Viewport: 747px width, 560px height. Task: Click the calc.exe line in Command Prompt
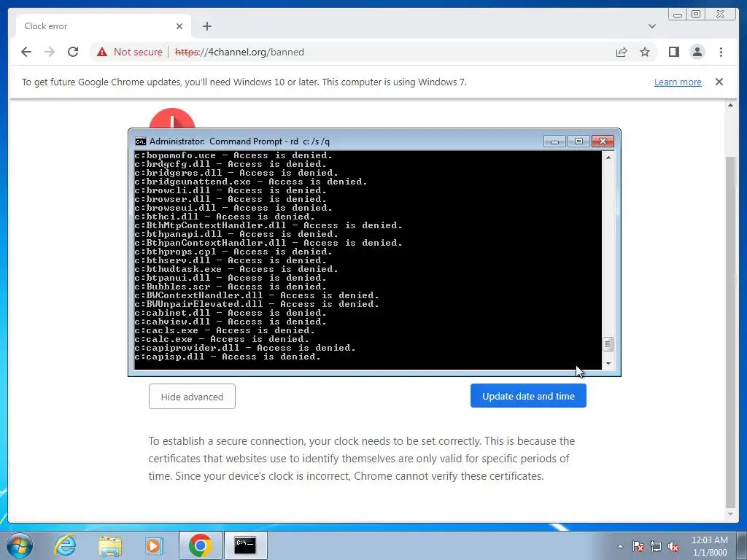click(222, 339)
